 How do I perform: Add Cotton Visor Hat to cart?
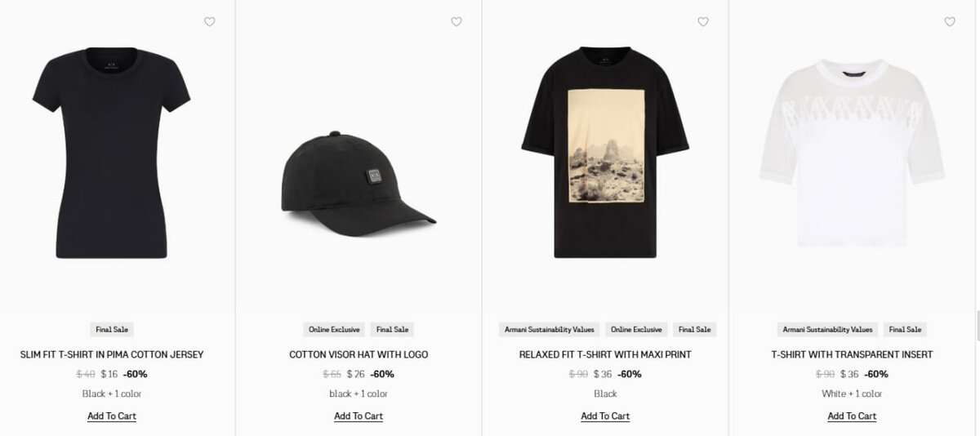coord(359,416)
